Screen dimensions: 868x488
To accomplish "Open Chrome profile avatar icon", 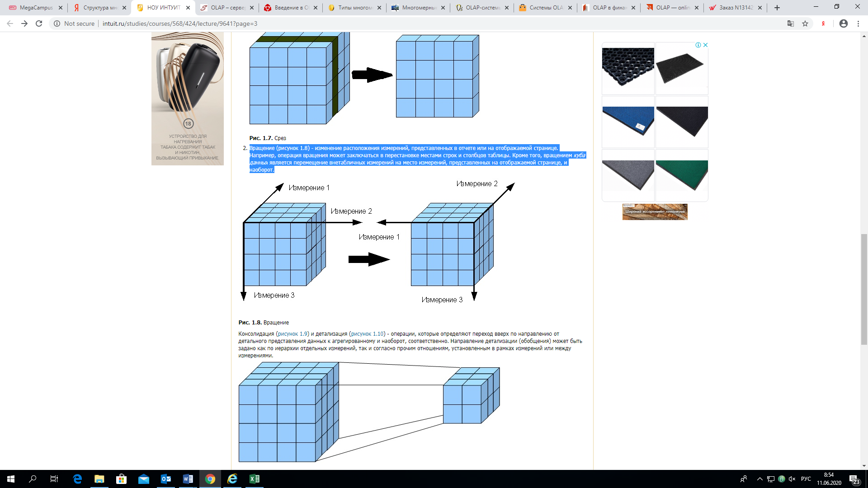I will [844, 23].
